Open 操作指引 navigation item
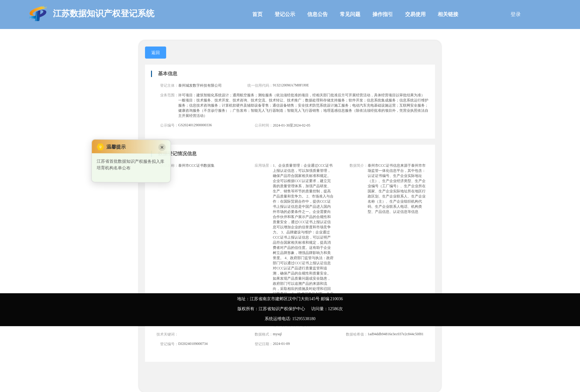580x392 pixels. (x=383, y=14)
